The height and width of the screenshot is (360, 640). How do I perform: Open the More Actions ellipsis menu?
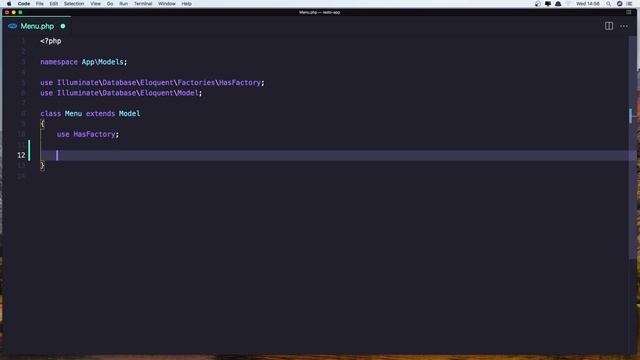coord(624,26)
